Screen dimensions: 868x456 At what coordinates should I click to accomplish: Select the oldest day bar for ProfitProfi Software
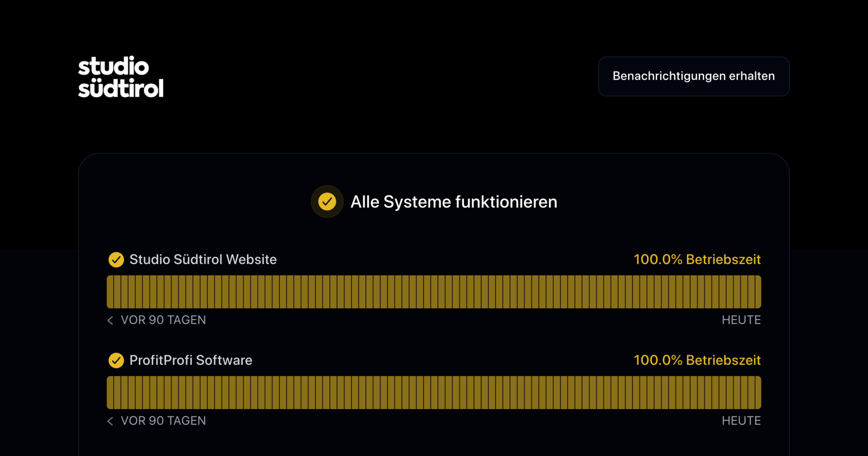click(110, 393)
